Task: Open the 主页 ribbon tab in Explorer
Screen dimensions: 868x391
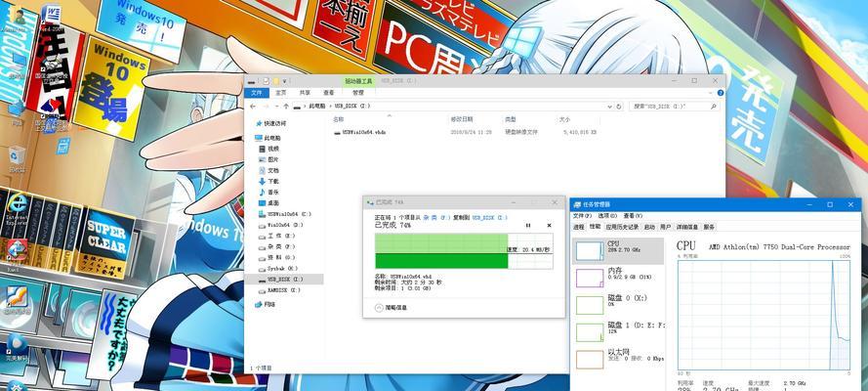Action: coord(281,93)
